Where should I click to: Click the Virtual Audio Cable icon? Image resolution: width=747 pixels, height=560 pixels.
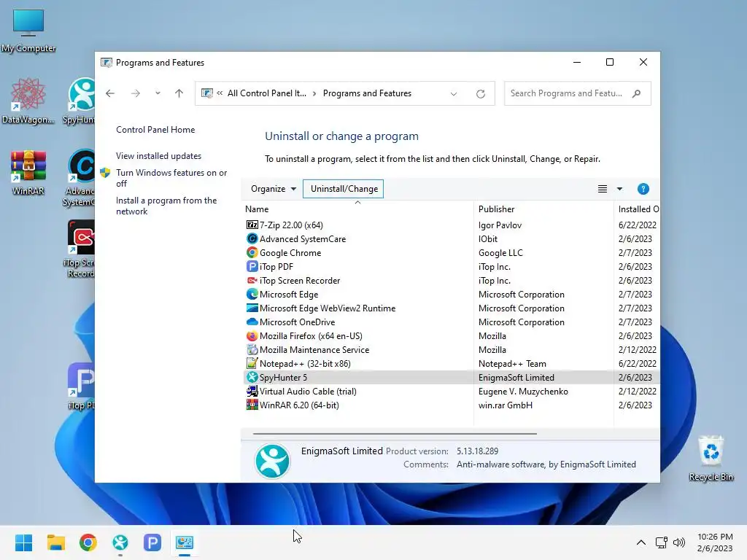pyautogui.click(x=252, y=391)
